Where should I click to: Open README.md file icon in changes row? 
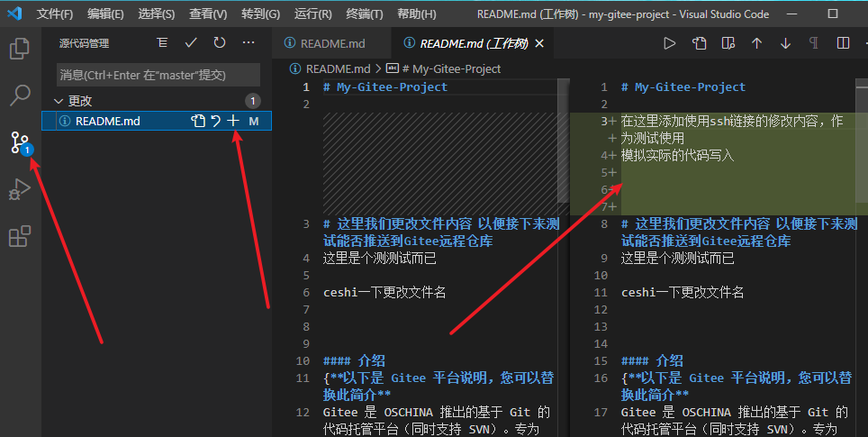(198, 121)
